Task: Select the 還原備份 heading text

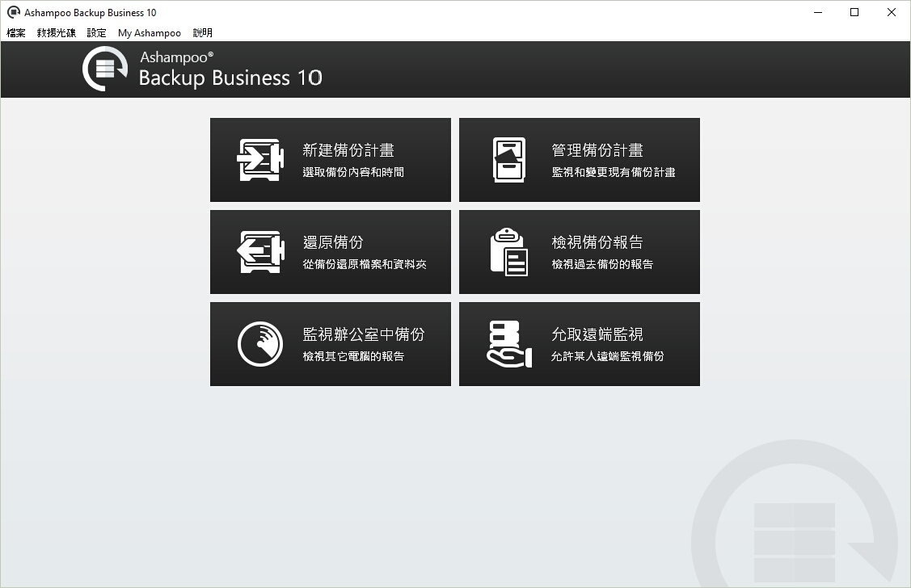Action: (x=333, y=242)
